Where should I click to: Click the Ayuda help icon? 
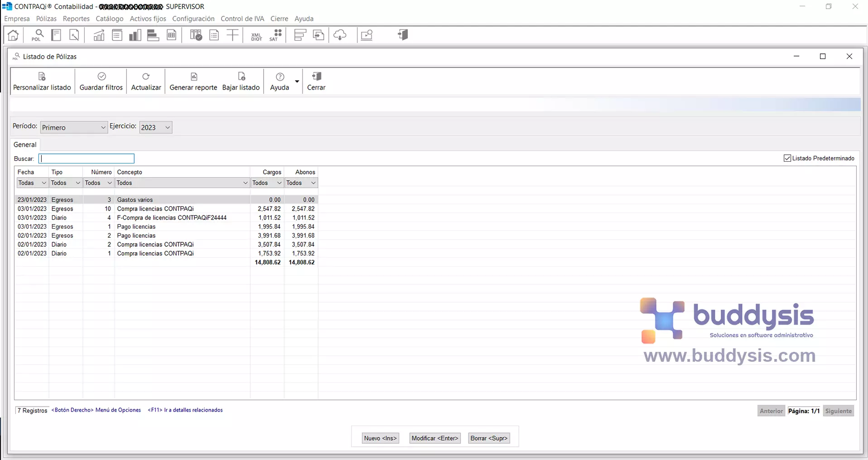(x=280, y=81)
